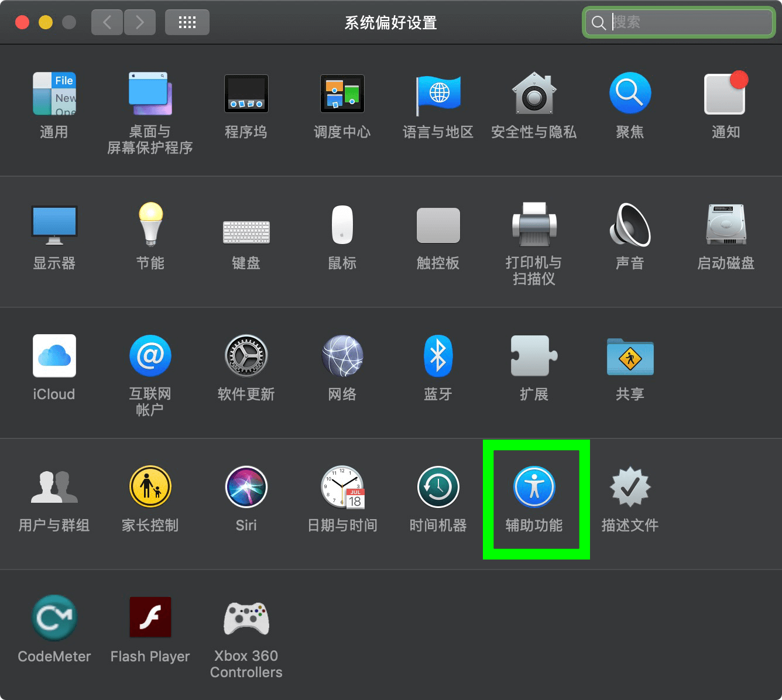Viewport: 782px width, 700px height.
Task: Click the magnifier icon in search field
Action: coord(598,23)
